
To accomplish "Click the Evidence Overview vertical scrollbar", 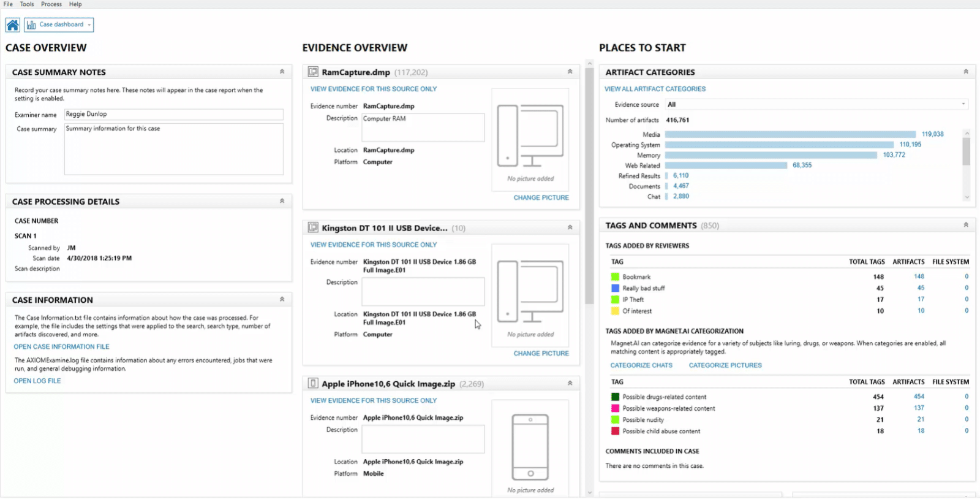I will pos(589,184).
